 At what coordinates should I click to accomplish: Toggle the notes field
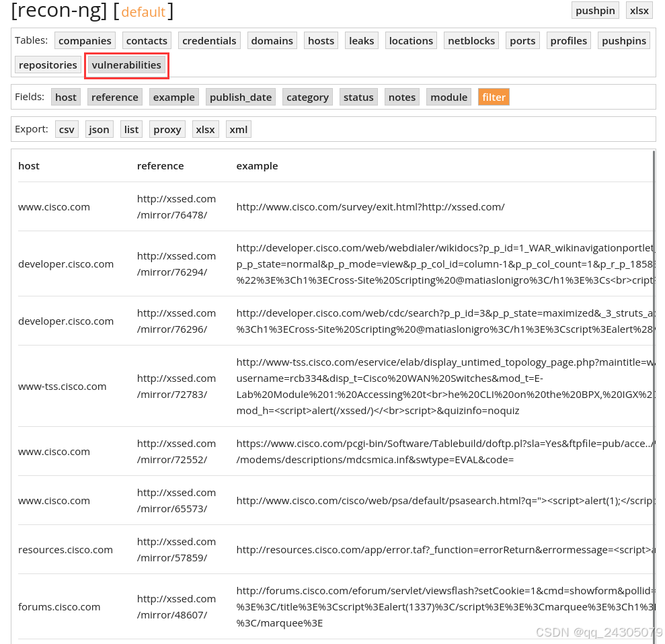402,97
